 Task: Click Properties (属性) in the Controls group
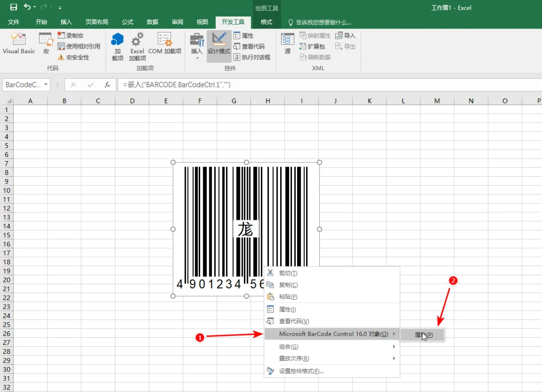click(x=243, y=35)
